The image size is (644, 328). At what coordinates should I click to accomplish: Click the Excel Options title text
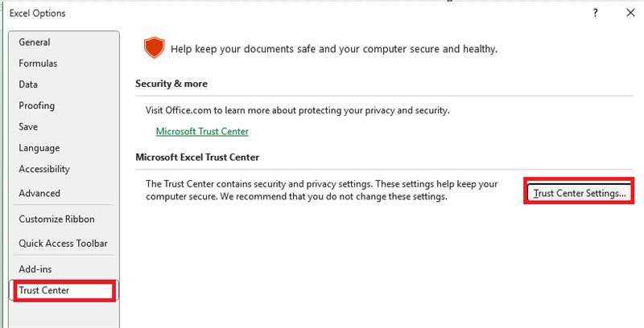[37, 13]
